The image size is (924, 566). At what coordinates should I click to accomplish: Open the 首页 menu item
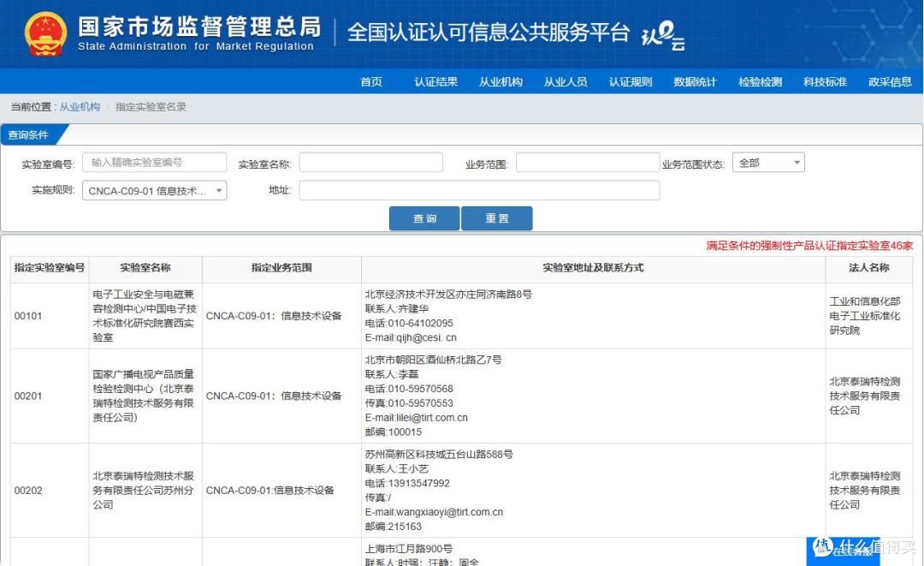point(371,82)
